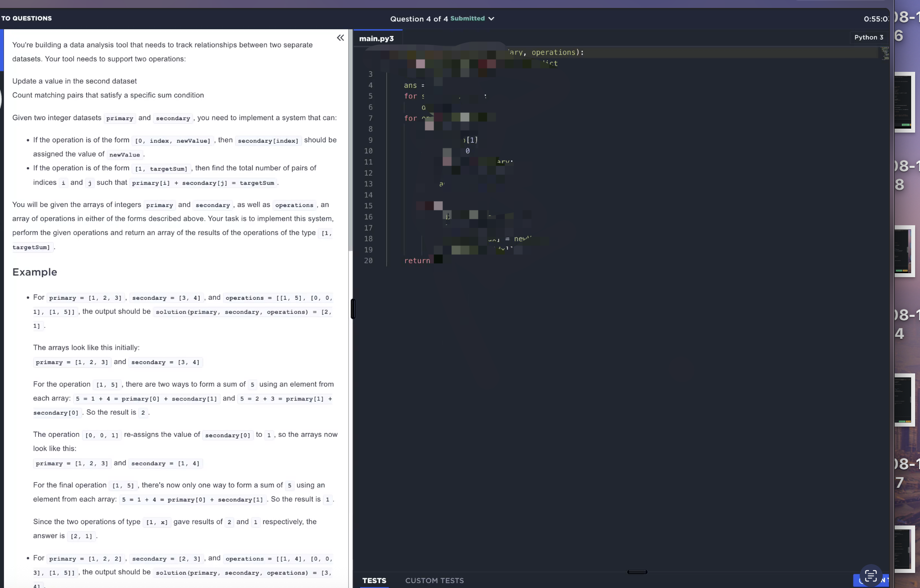Switch to the CUSTOM TESTS tab
This screenshot has width=920, height=588.
(x=434, y=580)
